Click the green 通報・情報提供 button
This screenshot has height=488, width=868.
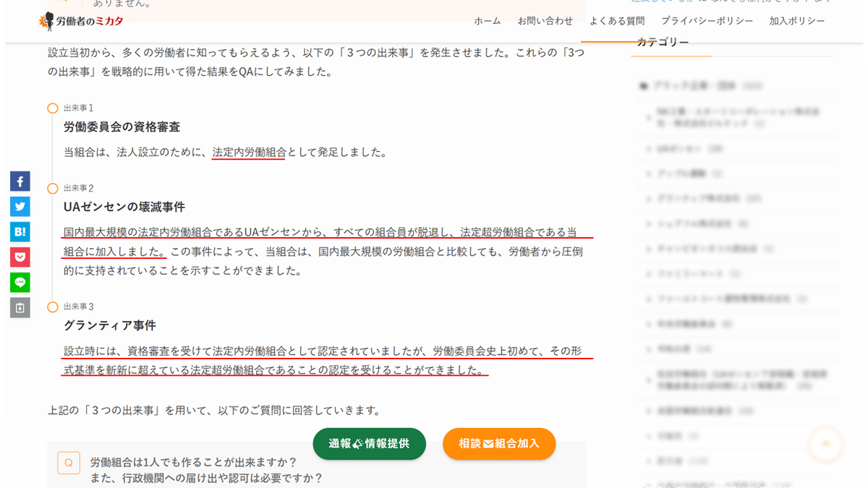pyautogui.click(x=370, y=444)
